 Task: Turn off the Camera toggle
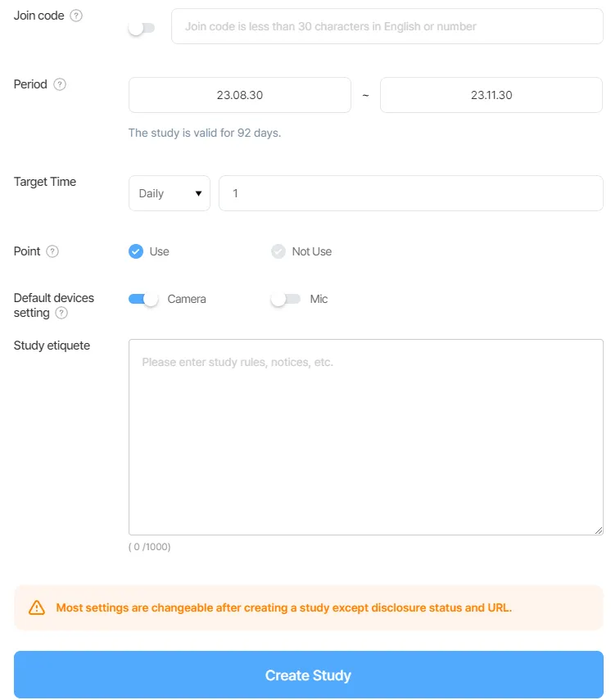pyautogui.click(x=143, y=300)
